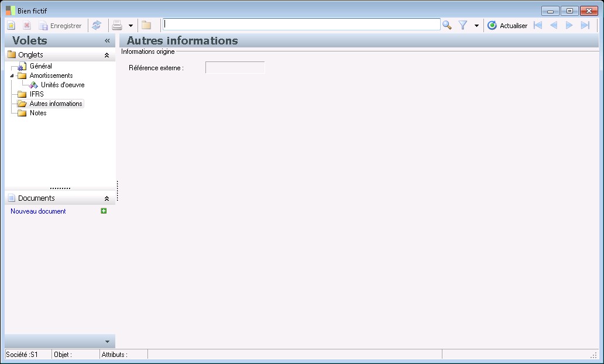Click the magnifying glass search icon
This screenshot has width=604, height=364.
coord(447,25)
